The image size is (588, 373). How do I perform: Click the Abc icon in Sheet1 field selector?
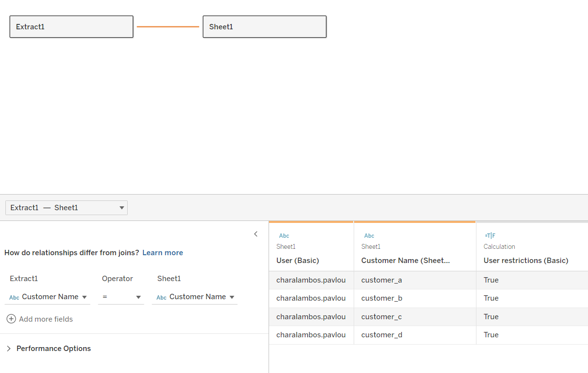161,297
